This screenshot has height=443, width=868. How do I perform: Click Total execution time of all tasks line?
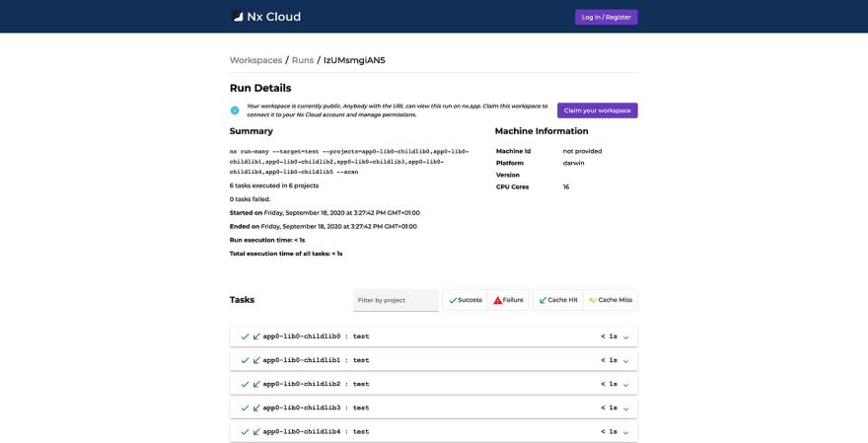286,254
